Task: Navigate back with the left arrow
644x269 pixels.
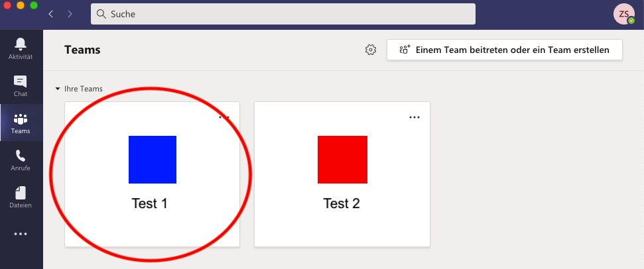Action: coord(51,14)
